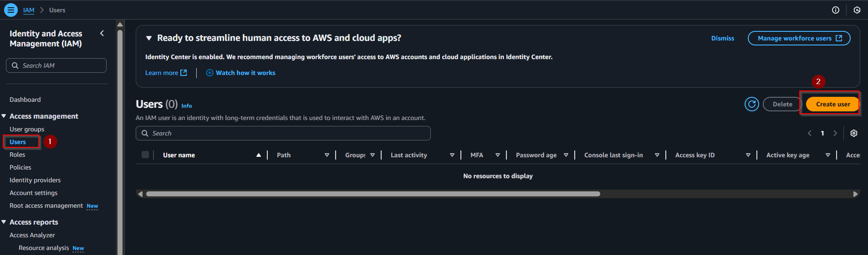The image size is (868, 255).
Task: Open the settings hexagon icon in header
Action: (857, 10)
